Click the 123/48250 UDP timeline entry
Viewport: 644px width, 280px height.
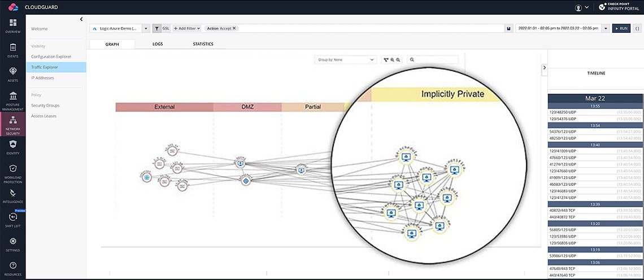[x=595, y=112]
